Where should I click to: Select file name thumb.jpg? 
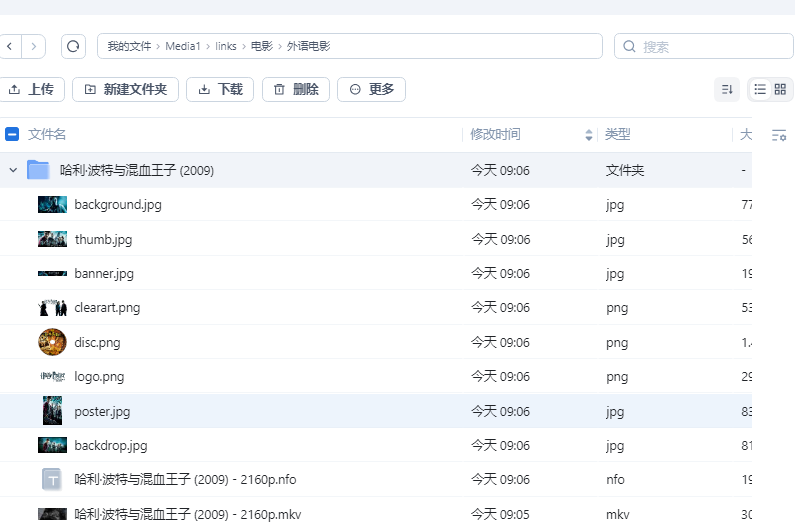tap(103, 239)
